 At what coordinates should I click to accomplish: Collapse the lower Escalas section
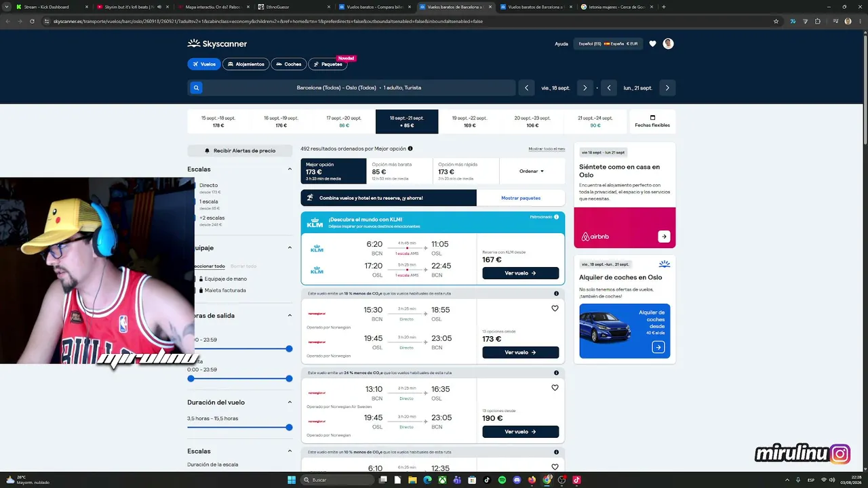(290, 451)
